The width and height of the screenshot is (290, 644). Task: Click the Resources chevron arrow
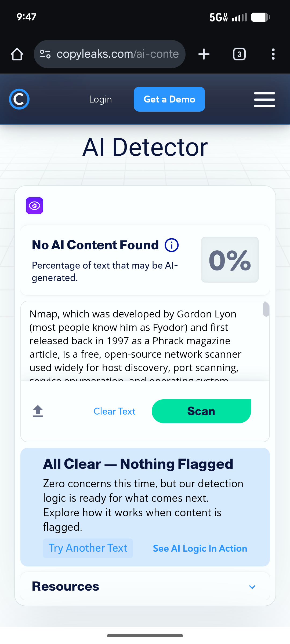point(252,587)
